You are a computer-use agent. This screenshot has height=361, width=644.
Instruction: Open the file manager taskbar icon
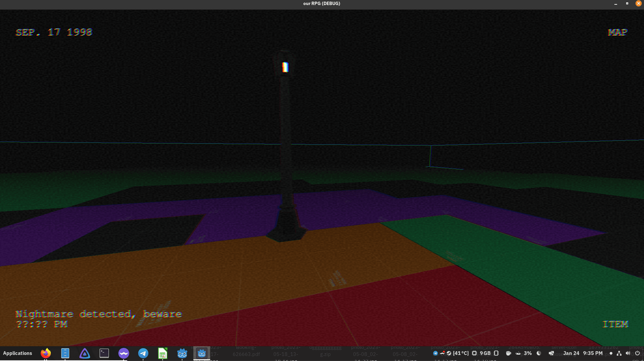coord(65,353)
